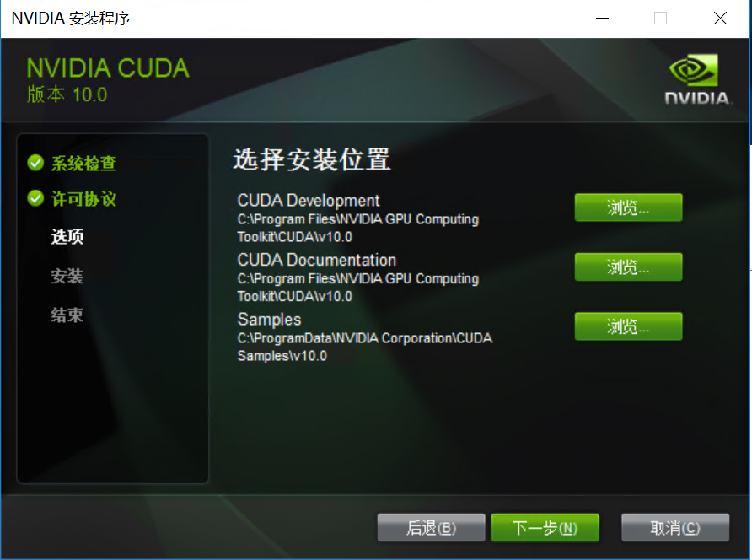Click the green checkmark beside 许可协议
This screenshot has width=752, height=560.
[35, 198]
